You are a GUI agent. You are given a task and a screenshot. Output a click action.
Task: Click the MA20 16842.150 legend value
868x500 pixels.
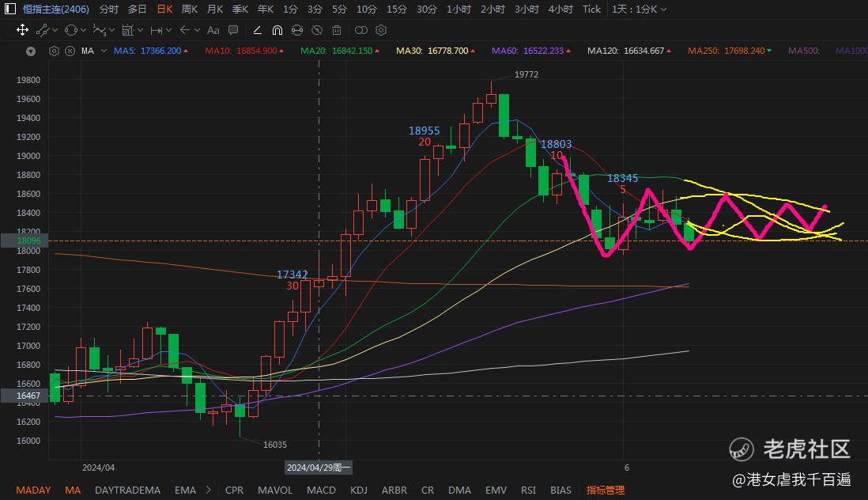tap(340, 51)
